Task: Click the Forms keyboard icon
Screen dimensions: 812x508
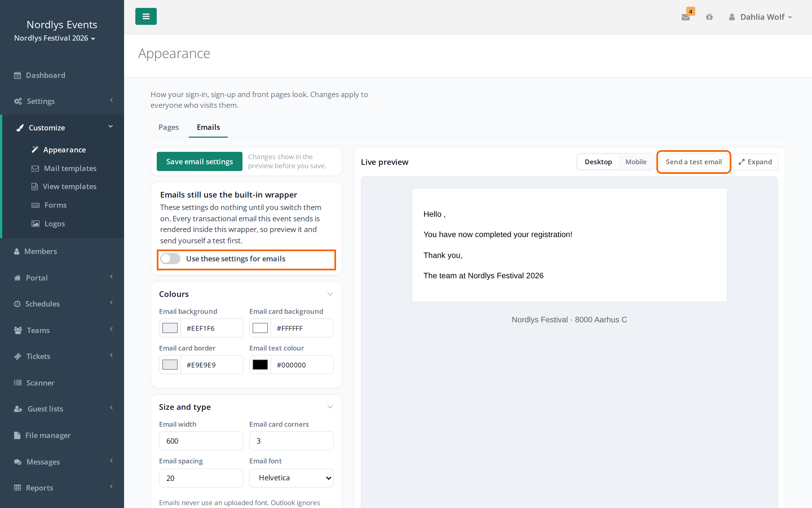Action: click(x=36, y=205)
